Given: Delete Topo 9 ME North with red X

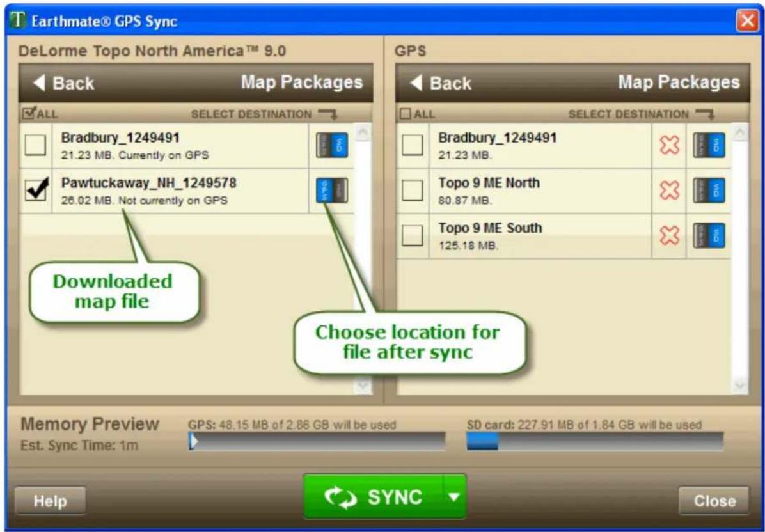Looking at the screenshot, I should [669, 190].
